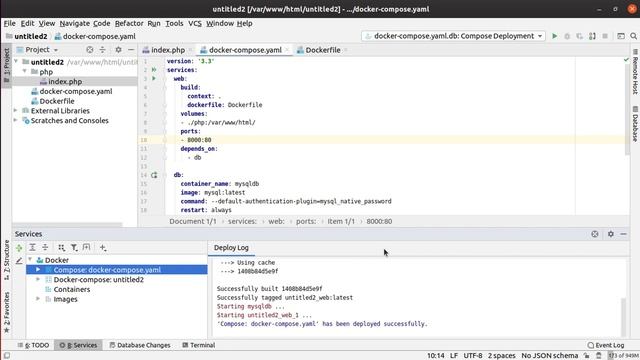
Task: Close the docker-compose.yaml tab
Action: click(287, 50)
